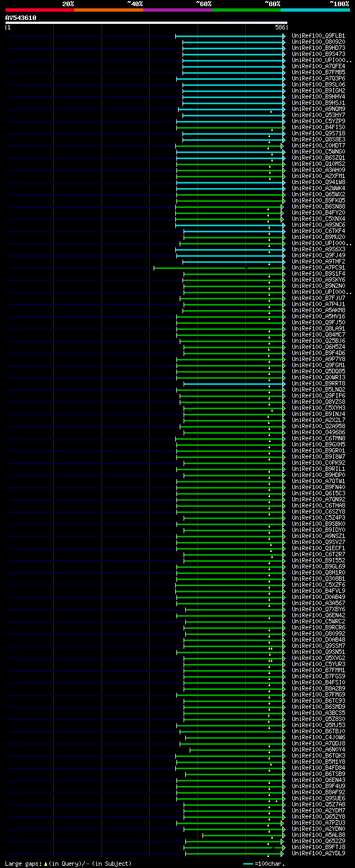
Task: Click the cyan ~100% identity legend bar
Action: click(x=315, y=9)
